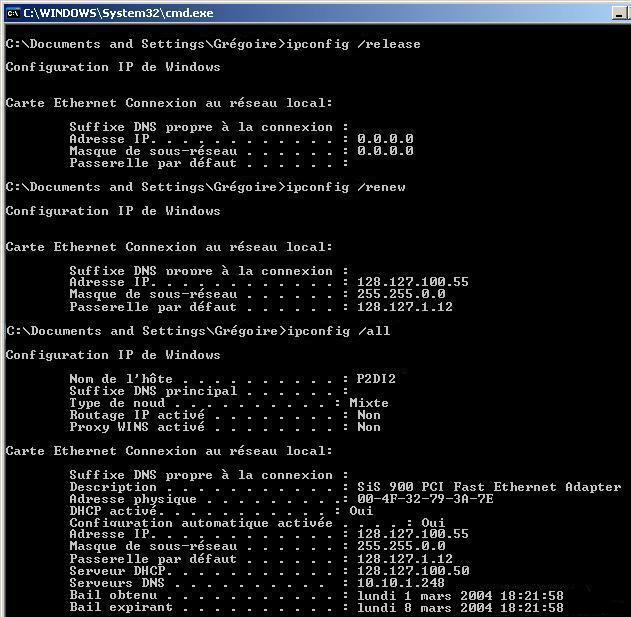
Task: Select gateway 128.127.1.12 in the /all output
Action: [405, 559]
